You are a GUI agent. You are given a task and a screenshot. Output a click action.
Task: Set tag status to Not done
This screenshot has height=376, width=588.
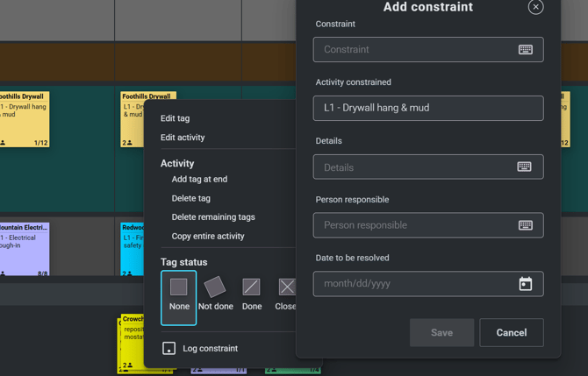pyautogui.click(x=215, y=294)
